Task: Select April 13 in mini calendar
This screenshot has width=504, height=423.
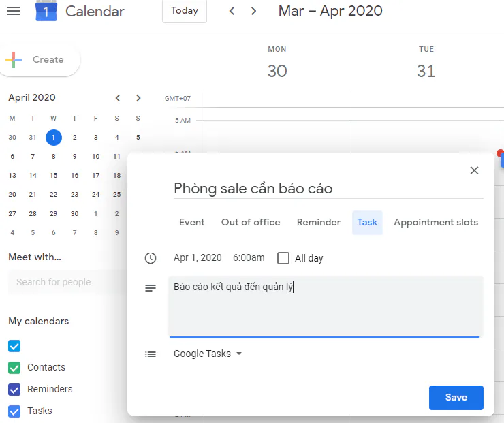Action: coord(12,176)
